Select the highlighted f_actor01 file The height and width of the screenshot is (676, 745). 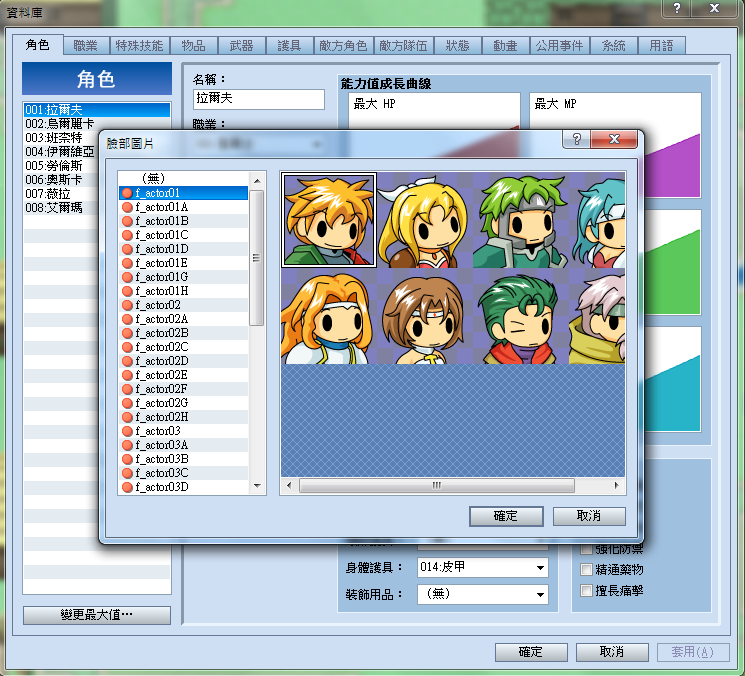(183, 193)
